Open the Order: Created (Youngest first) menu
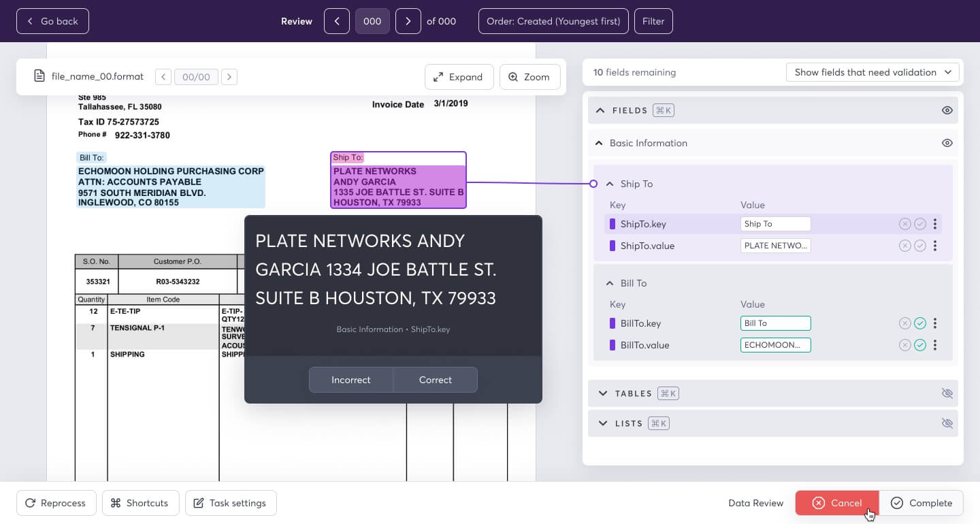Image resolution: width=980 pixels, height=524 pixels. point(553,21)
